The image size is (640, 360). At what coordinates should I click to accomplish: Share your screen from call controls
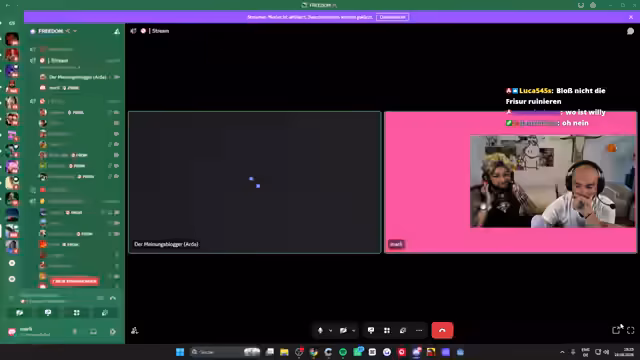[x=371, y=331]
